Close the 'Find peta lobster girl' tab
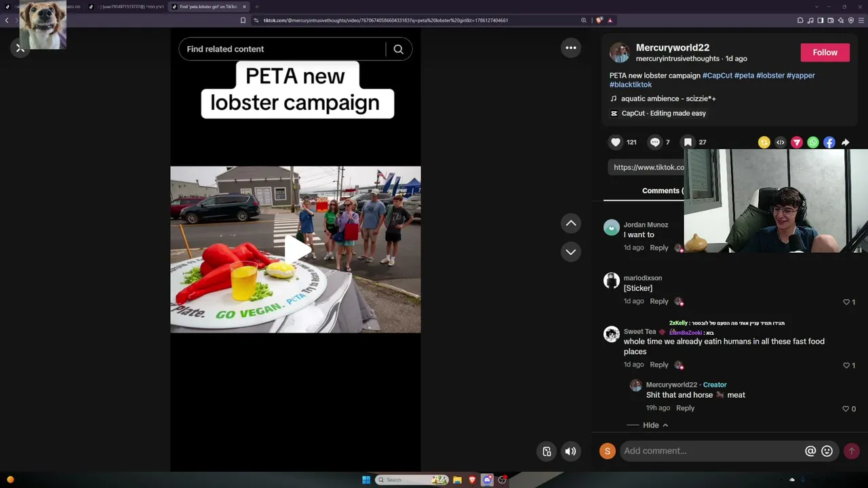The image size is (868, 488). click(x=244, y=7)
